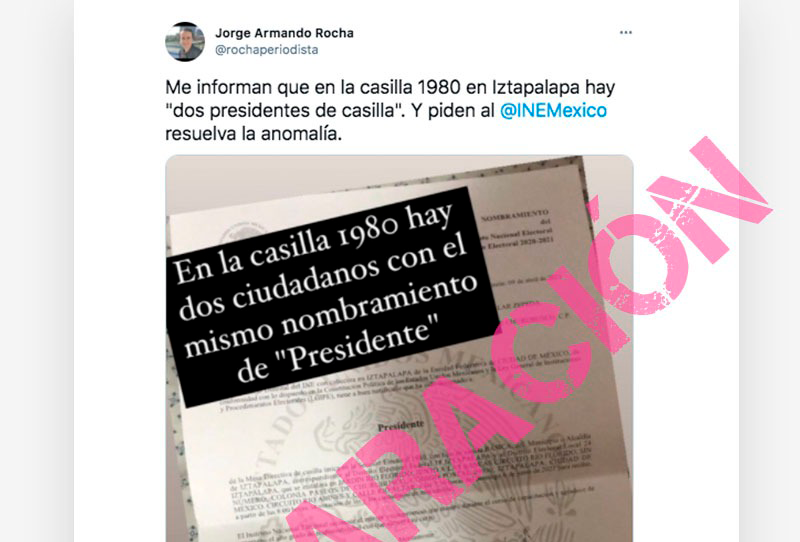The width and height of the screenshot is (800, 542).
Task: Visit the @rochaperiodista handle
Action: click(267, 50)
